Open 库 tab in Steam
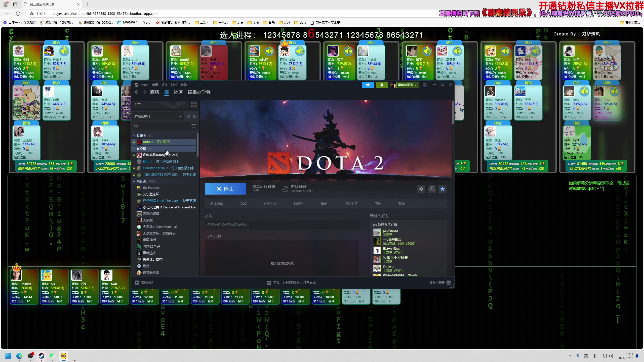Screen dimensions: 644x362 click(167, 92)
